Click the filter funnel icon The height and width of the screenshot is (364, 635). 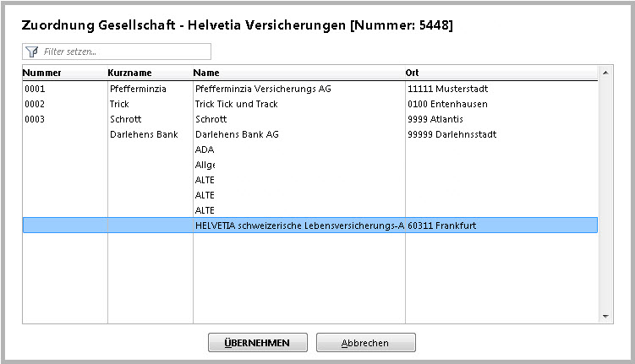click(x=32, y=52)
